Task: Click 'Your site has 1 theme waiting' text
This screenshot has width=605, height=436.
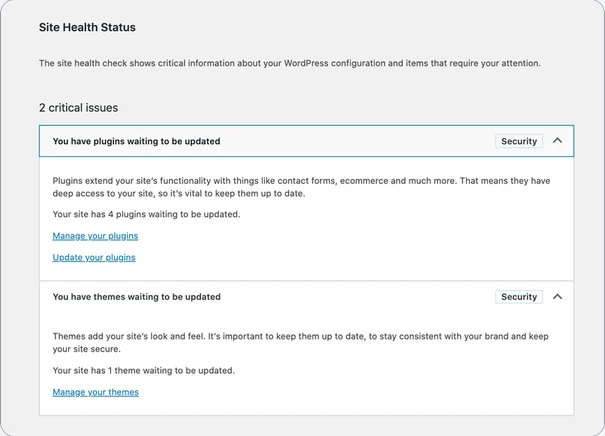Action: [x=144, y=370]
